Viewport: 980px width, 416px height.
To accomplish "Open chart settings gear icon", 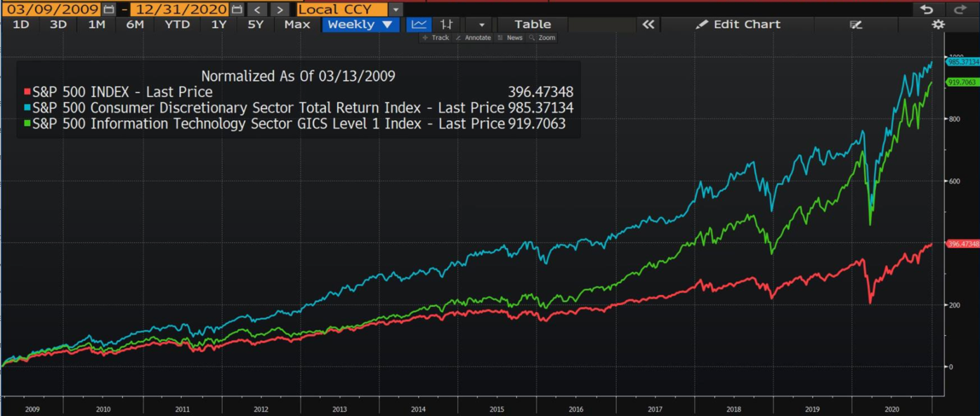I will (938, 25).
